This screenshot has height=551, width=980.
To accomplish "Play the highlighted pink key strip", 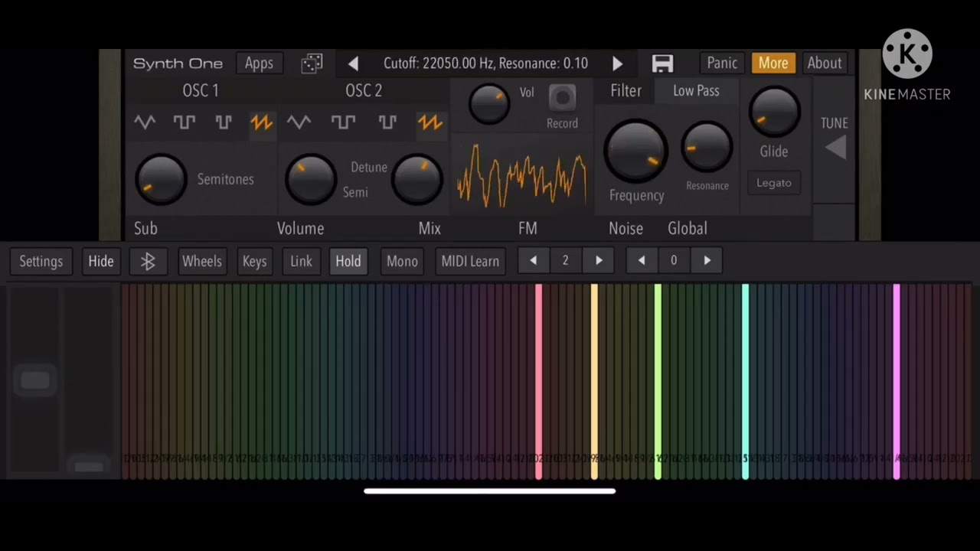I will click(538, 381).
